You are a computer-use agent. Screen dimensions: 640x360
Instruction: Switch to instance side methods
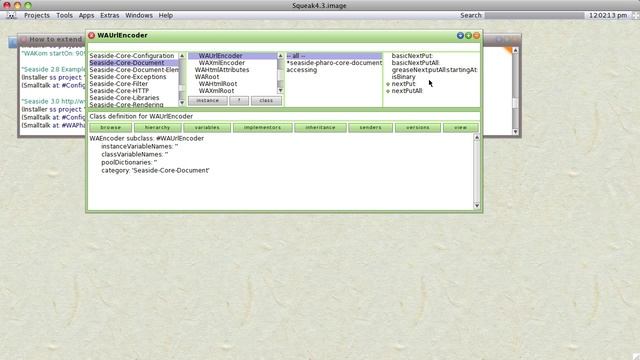[208, 100]
